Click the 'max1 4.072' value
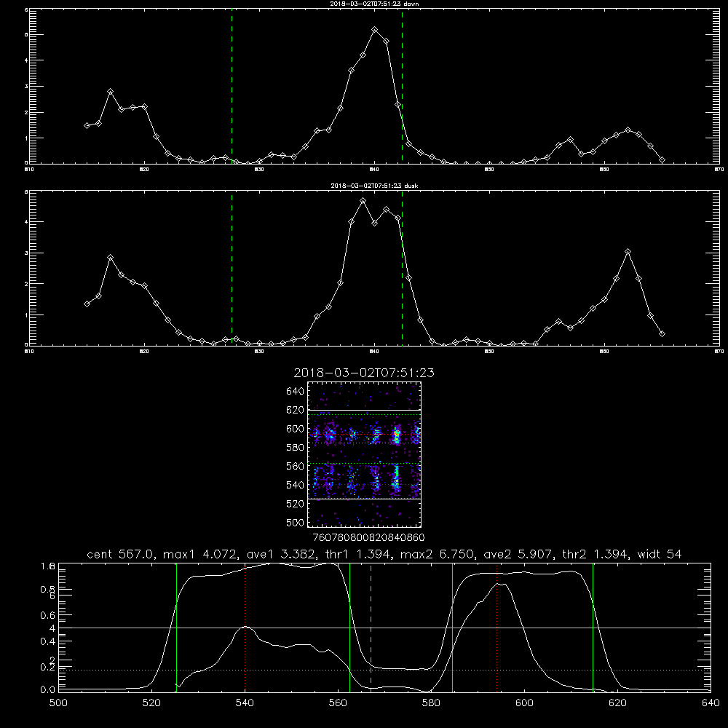The image size is (728, 728). click(199, 554)
